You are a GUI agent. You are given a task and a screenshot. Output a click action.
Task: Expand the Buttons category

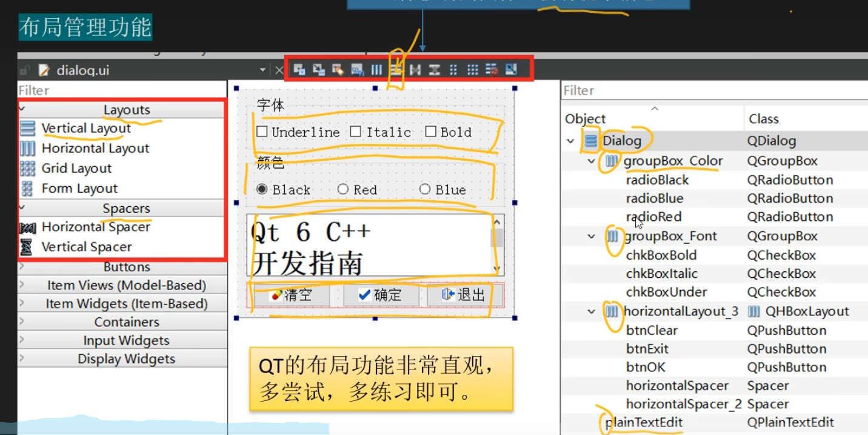22,266
